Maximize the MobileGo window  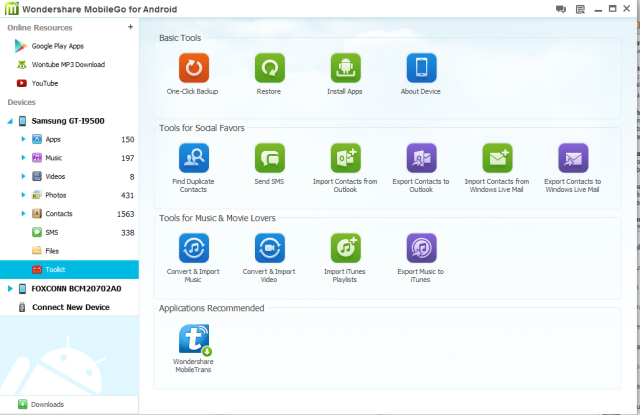coord(612,9)
